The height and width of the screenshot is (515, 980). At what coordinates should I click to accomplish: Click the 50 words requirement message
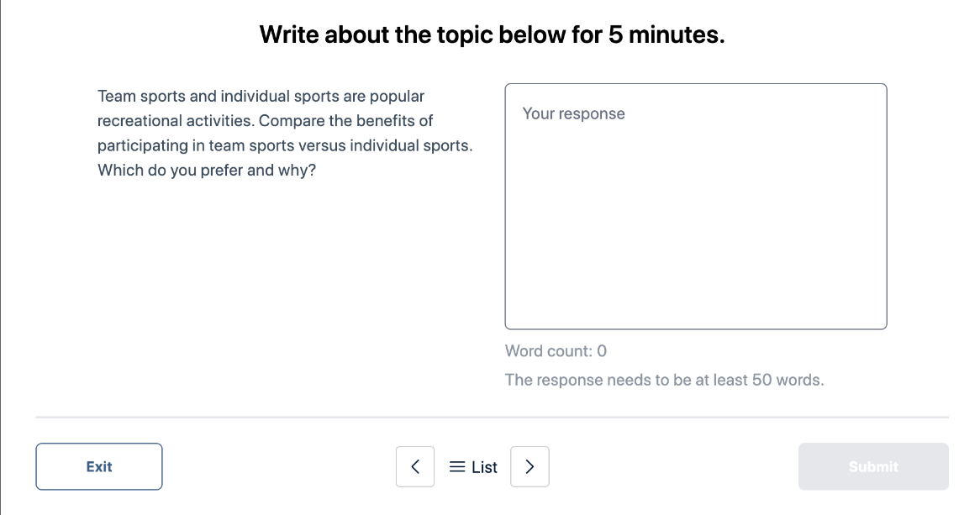665,380
